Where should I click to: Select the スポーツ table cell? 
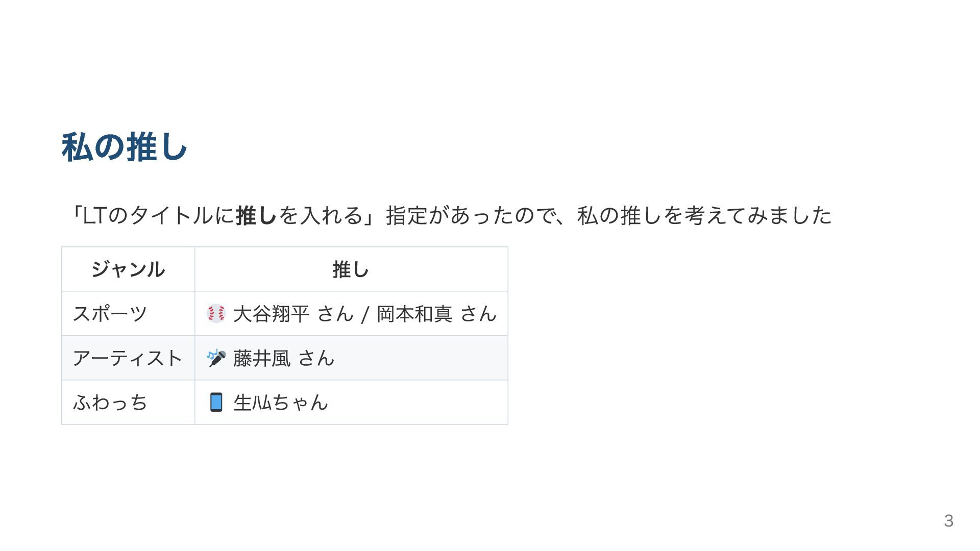coord(128,313)
